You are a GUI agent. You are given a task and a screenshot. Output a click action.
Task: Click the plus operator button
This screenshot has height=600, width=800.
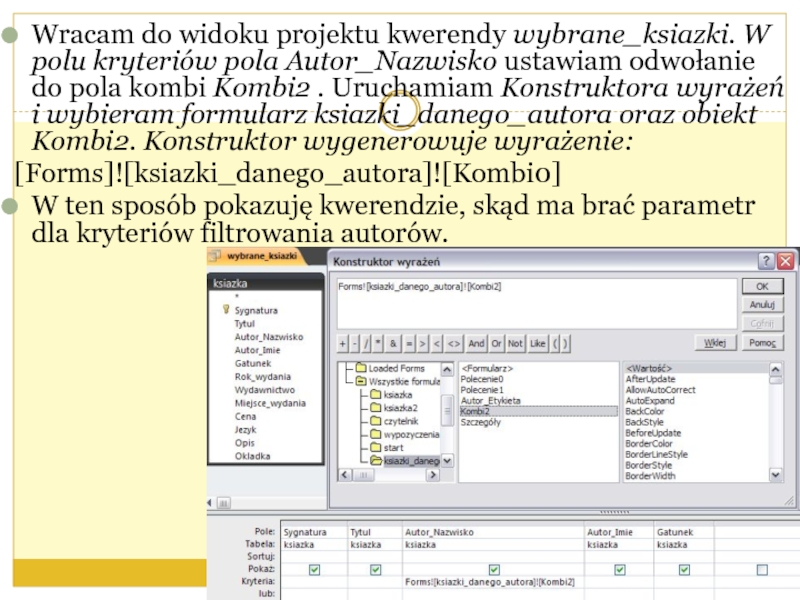(343, 343)
